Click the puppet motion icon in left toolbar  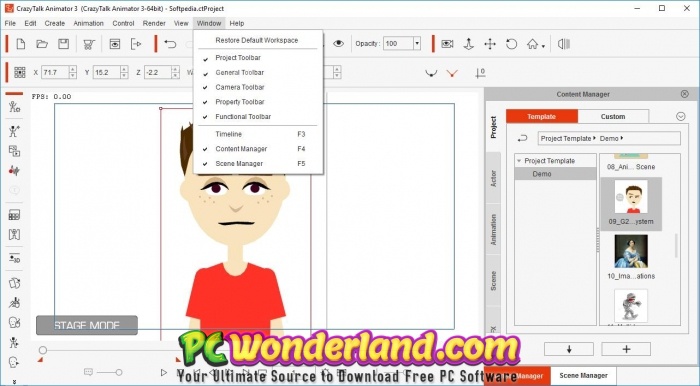14,131
